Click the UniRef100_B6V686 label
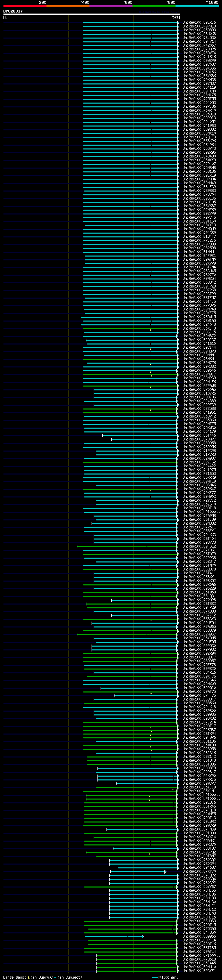The width and height of the screenshot is (222, 980). [199, 76]
